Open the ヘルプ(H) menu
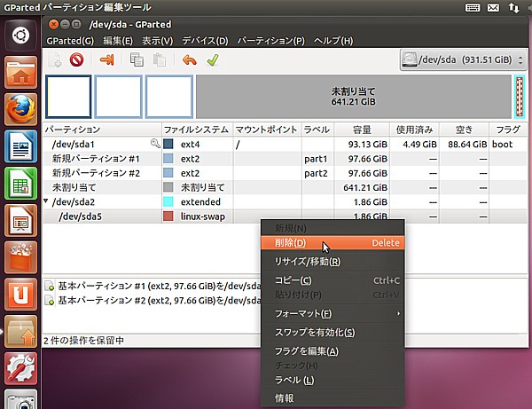Viewport: 532px width, 409px height. point(333,41)
